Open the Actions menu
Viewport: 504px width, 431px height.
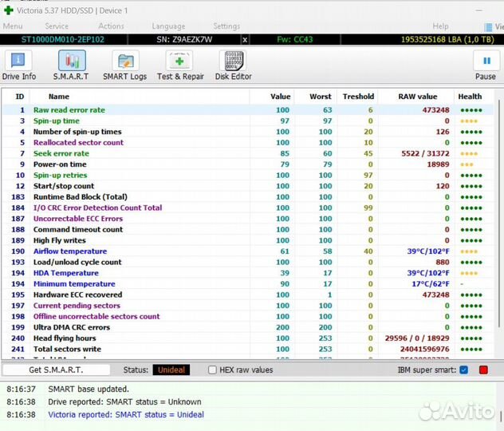coord(111,26)
